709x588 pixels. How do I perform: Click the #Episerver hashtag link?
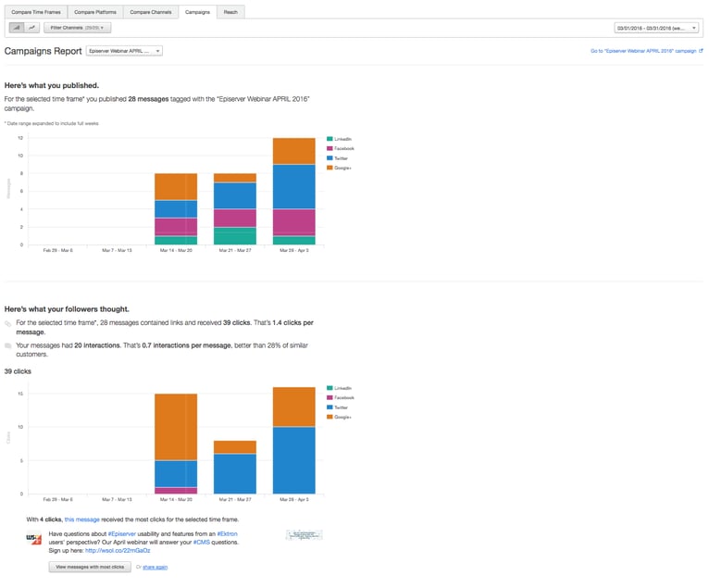[121, 533]
